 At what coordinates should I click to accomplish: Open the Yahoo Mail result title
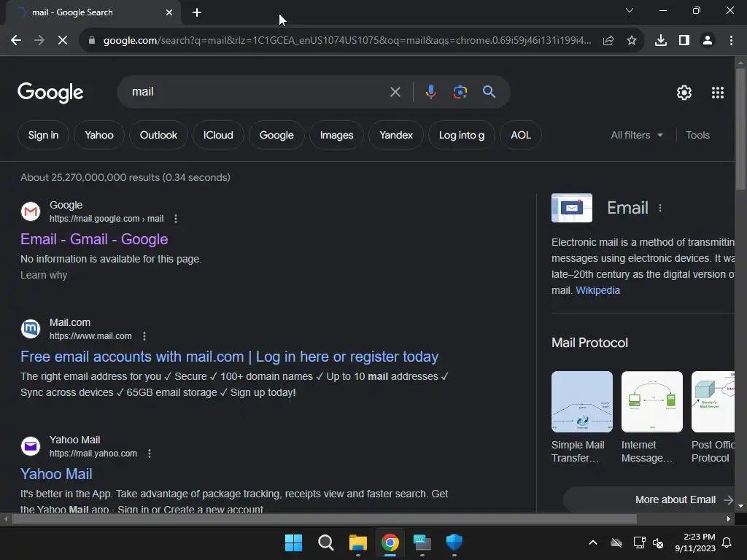pos(56,474)
